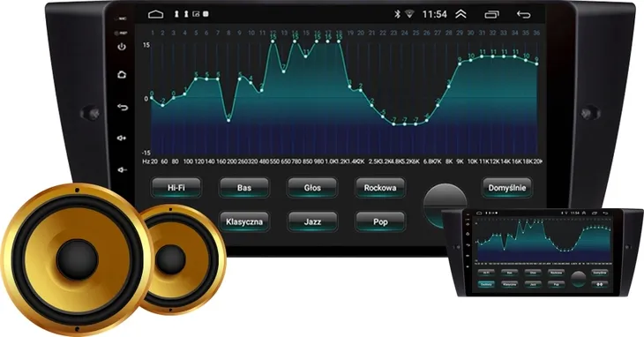Switch to the Jazz preset

312,221
